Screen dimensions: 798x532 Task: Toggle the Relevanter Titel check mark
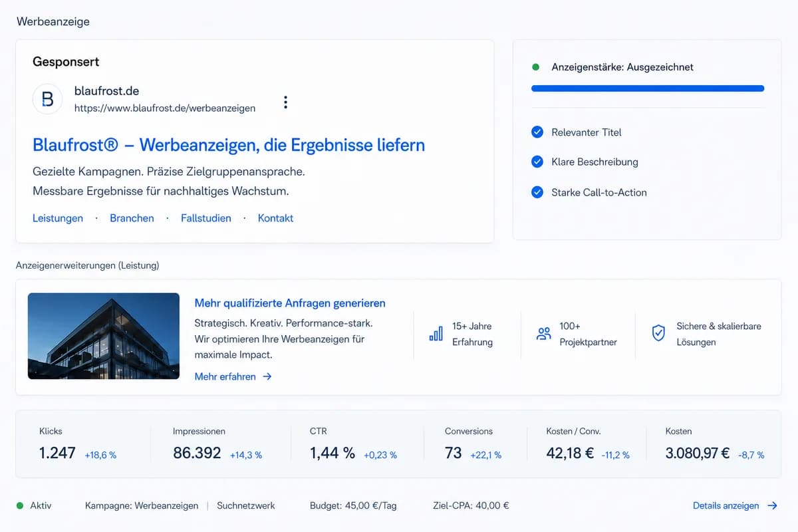[x=537, y=132]
